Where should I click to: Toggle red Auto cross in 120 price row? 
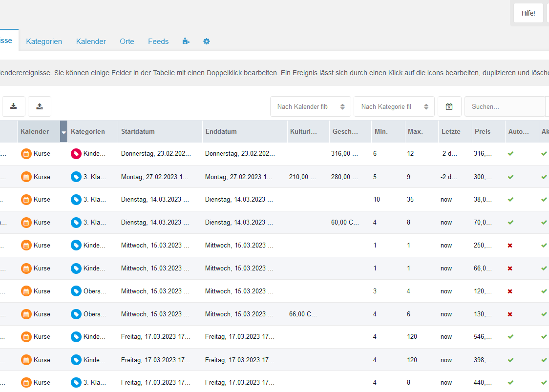click(x=510, y=291)
